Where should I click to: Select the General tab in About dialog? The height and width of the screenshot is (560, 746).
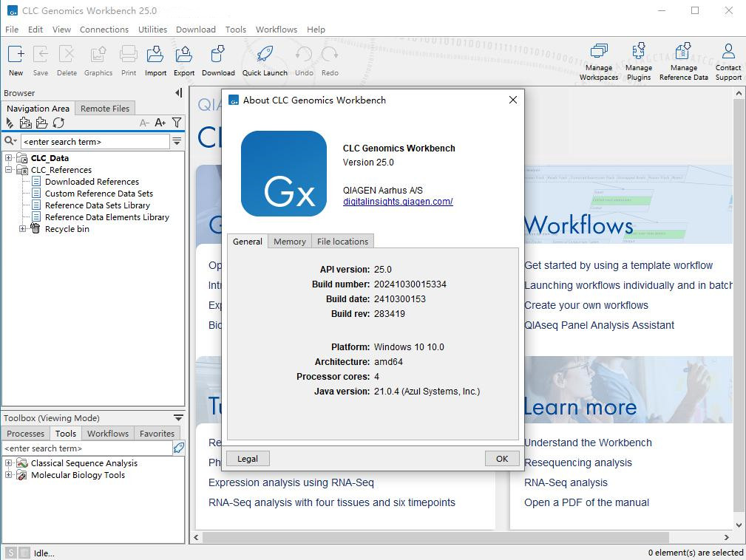click(x=248, y=242)
